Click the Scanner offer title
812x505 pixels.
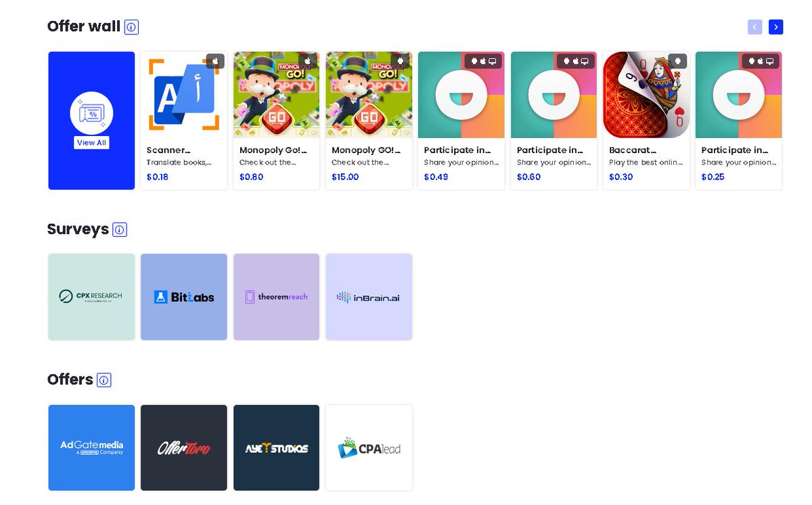click(168, 150)
